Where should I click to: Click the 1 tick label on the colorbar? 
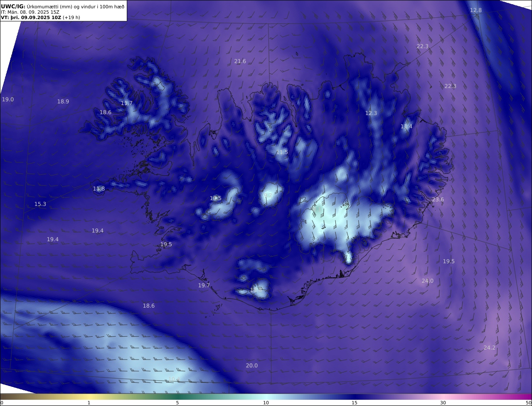click(x=89, y=403)
